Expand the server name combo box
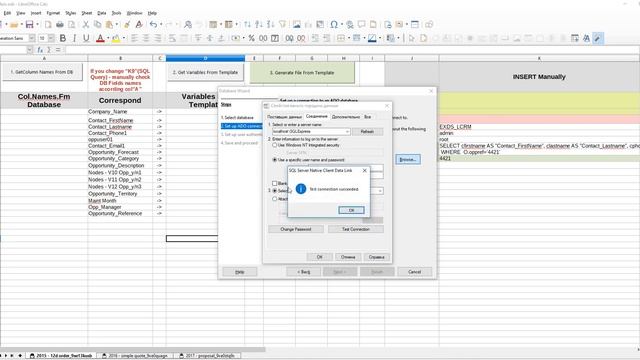Viewport: 640px width, 360px height. click(347, 131)
